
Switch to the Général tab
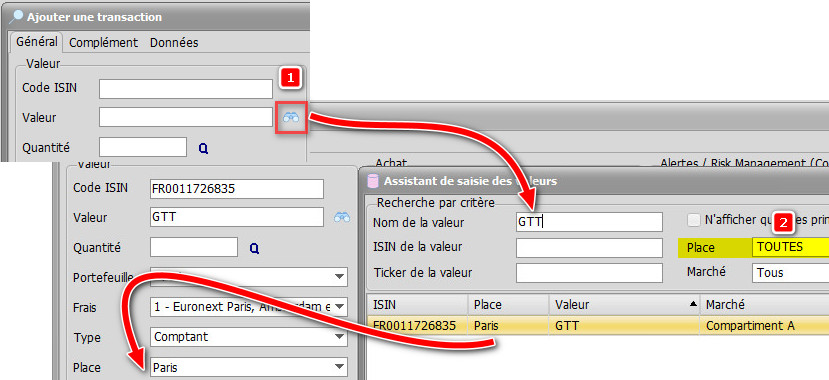(x=36, y=42)
